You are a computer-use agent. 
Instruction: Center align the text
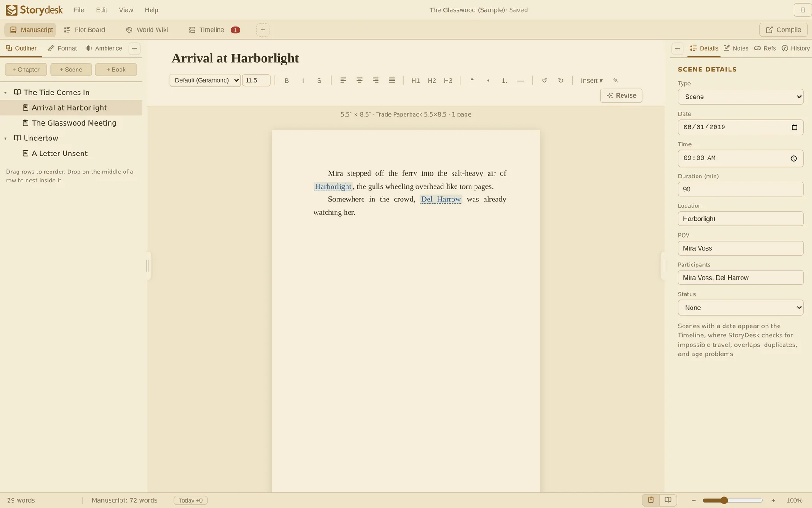360,80
